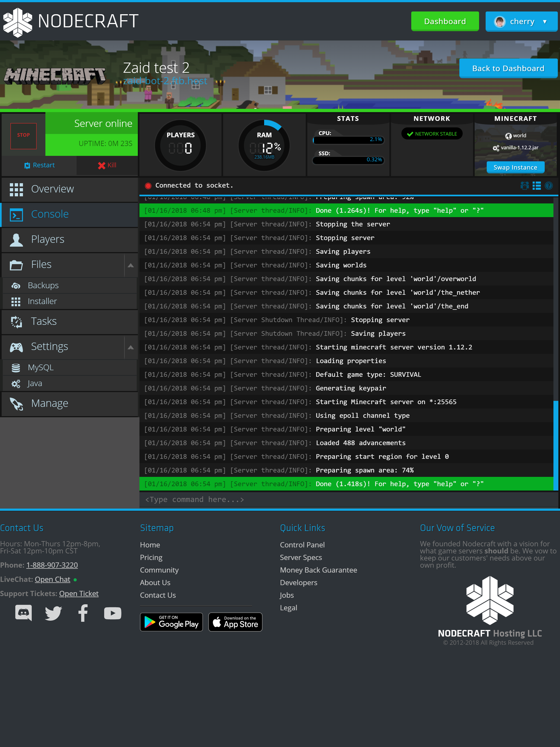Click the console command input field
This screenshot has width=560, height=747.
coord(349,500)
